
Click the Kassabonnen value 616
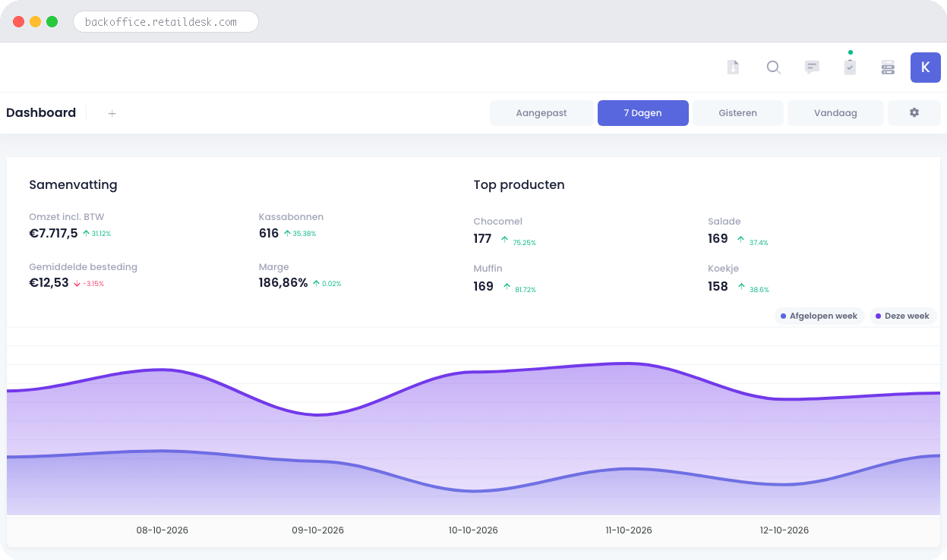pos(269,233)
